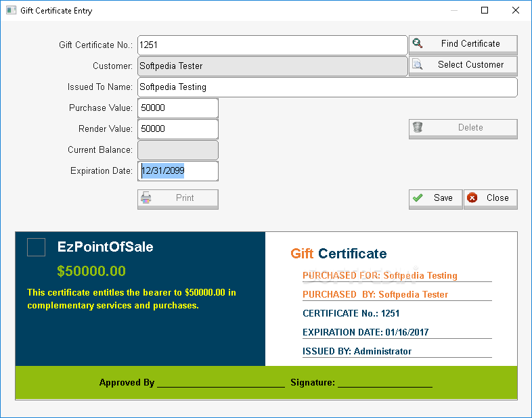The width and height of the screenshot is (532, 418).
Task: Focus the Issued To Name field
Action: (x=328, y=87)
